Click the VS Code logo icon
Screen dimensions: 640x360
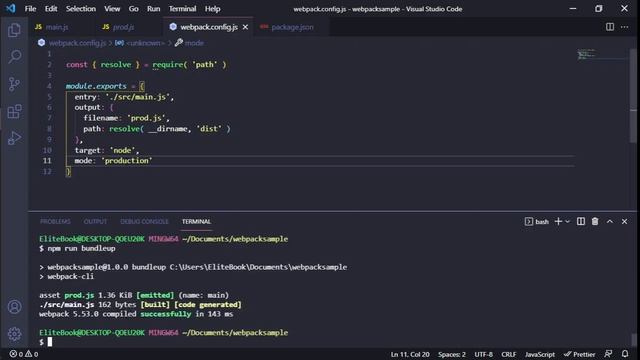coord(11,8)
